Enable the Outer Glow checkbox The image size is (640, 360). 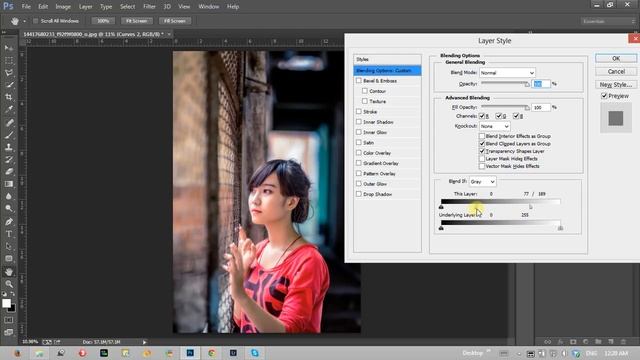point(359,184)
